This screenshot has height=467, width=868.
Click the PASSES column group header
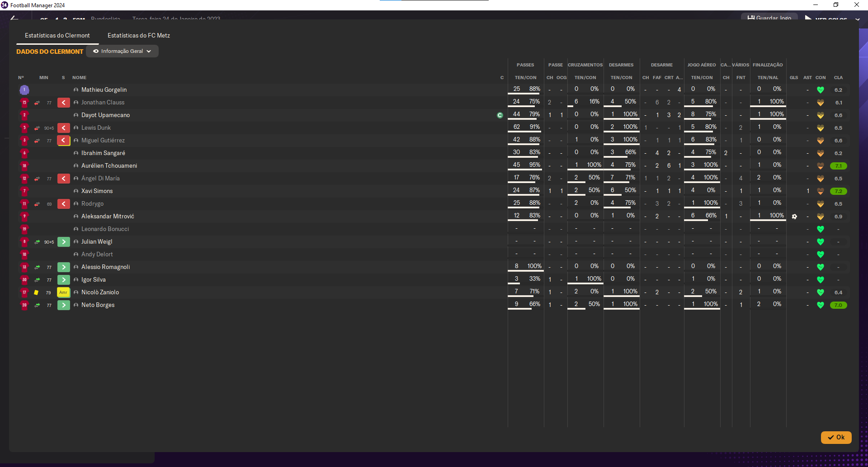click(x=525, y=65)
